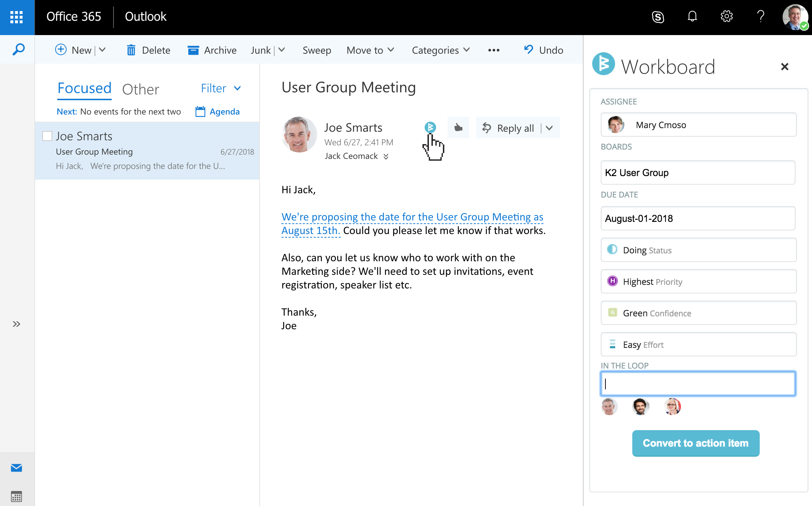Open the User Group Meeting message in list
This screenshot has width=812, height=506.
pyautogui.click(x=147, y=151)
